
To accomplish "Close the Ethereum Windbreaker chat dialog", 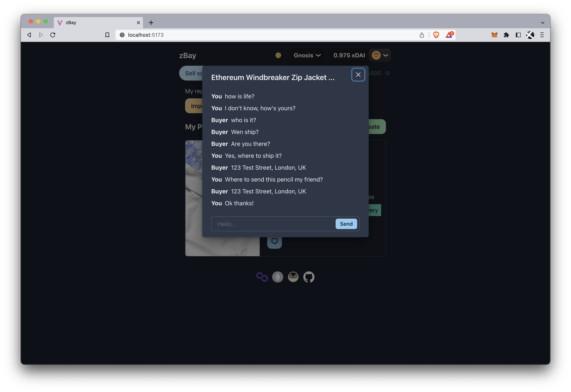I will pos(358,75).
